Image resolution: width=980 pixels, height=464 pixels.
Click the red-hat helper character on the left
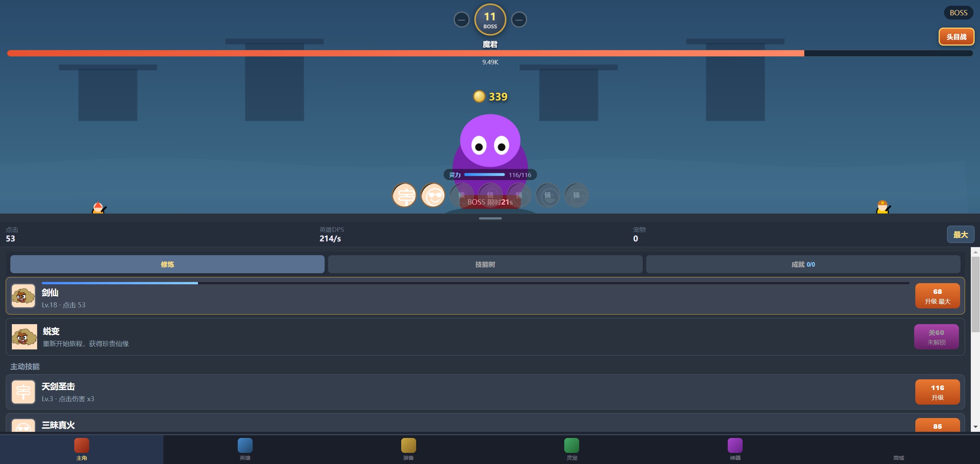(x=99, y=208)
